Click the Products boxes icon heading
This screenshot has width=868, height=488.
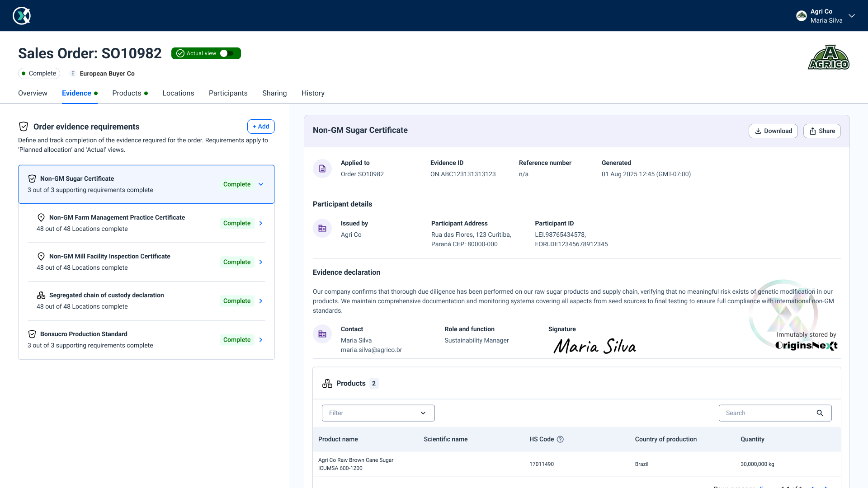point(327,384)
